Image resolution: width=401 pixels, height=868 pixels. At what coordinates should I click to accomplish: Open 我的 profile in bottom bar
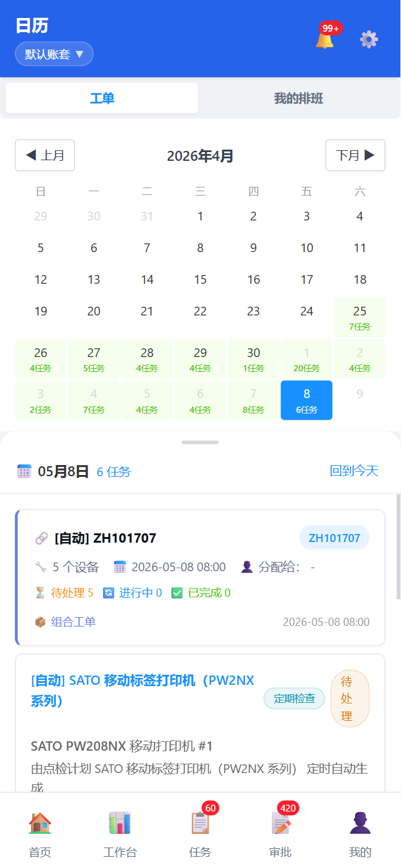(360, 834)
